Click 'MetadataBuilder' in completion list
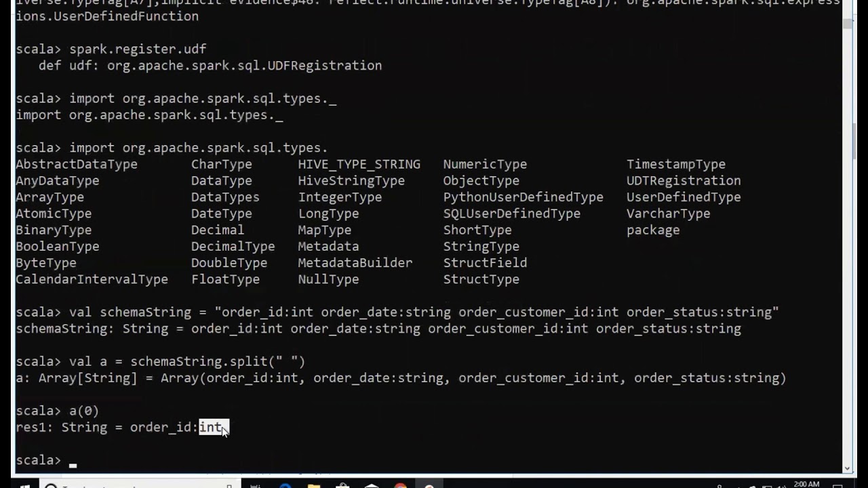Screen dimensions: 868x488 click(x=355, y=263)
